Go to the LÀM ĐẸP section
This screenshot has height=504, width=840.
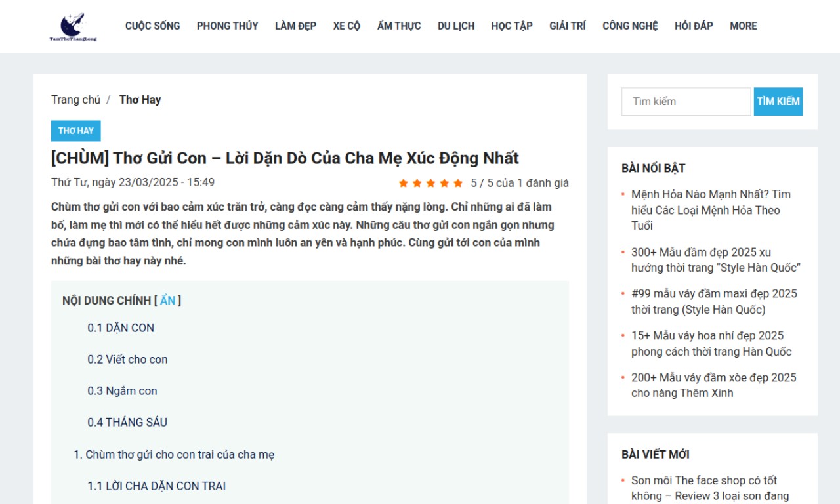pyautogui.click(x=295, y=26)
